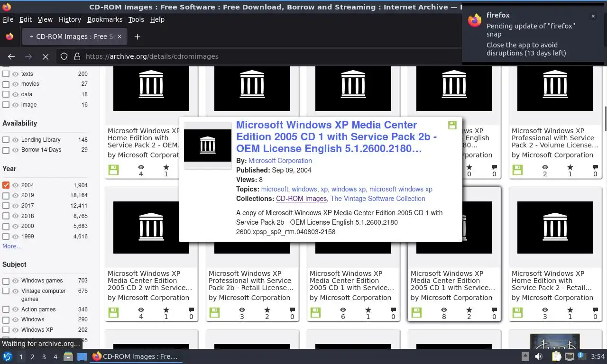Image resolution: width=607 pixels, height=364 pixels.
Task: Click the page vertical scrollbar thumb
Action: pos(605,118)
